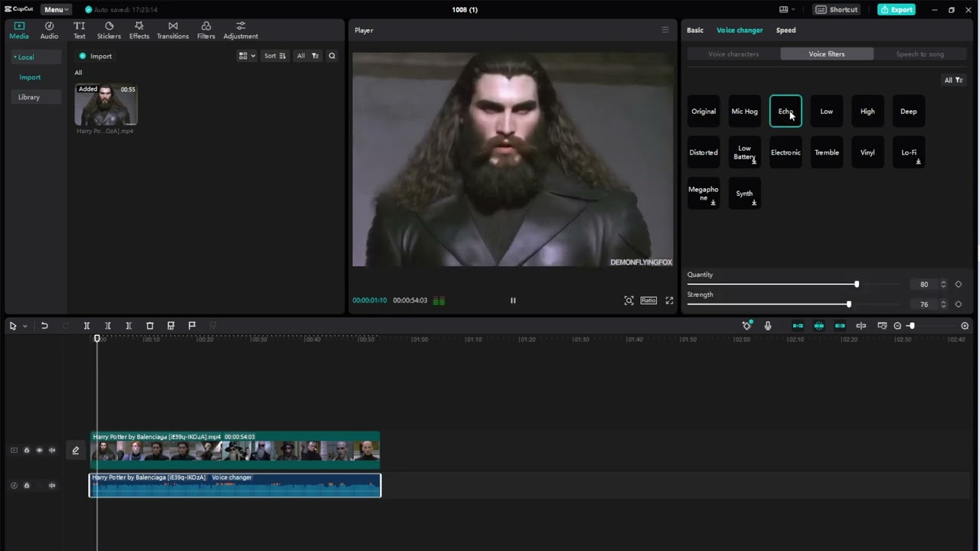Open the player scope/zoom-fit icon
Screen dimensions: 980x551
pos(629,301)
